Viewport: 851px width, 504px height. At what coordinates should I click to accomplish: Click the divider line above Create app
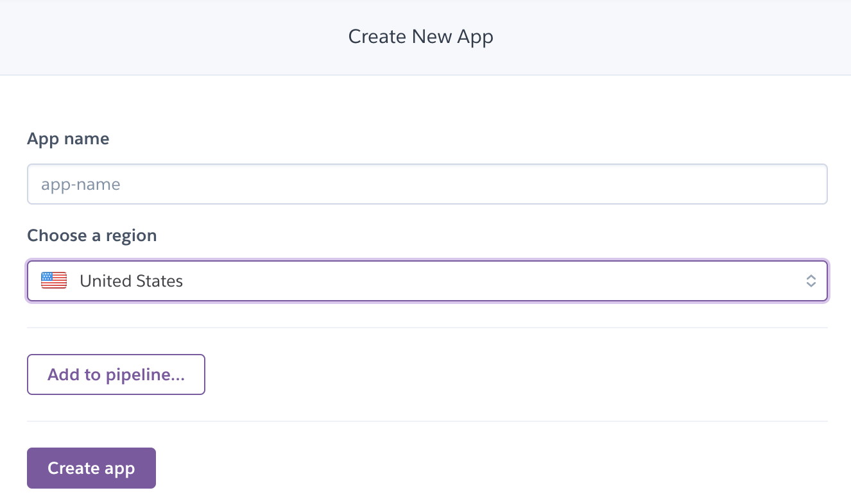(427, 421)
